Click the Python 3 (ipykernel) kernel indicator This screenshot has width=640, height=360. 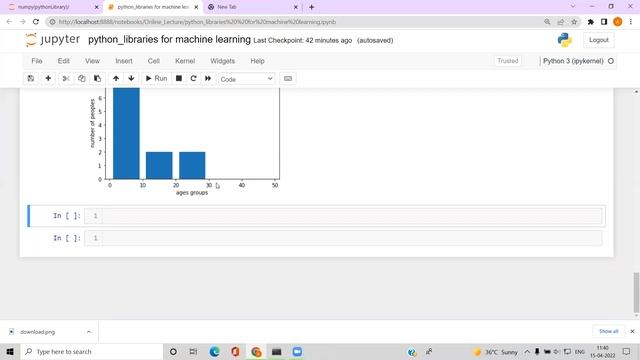(x=573, y=61)
